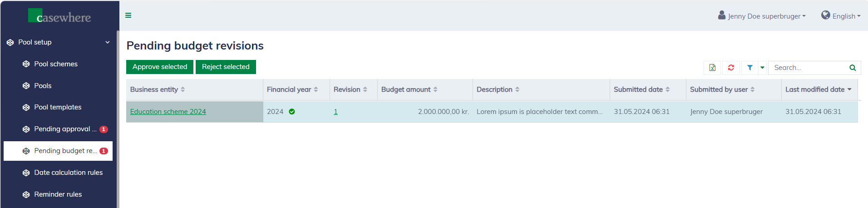The height and width of the screenshot is (208, 868).
Task: Click the casewhere logo
Action: coord(59,16)
